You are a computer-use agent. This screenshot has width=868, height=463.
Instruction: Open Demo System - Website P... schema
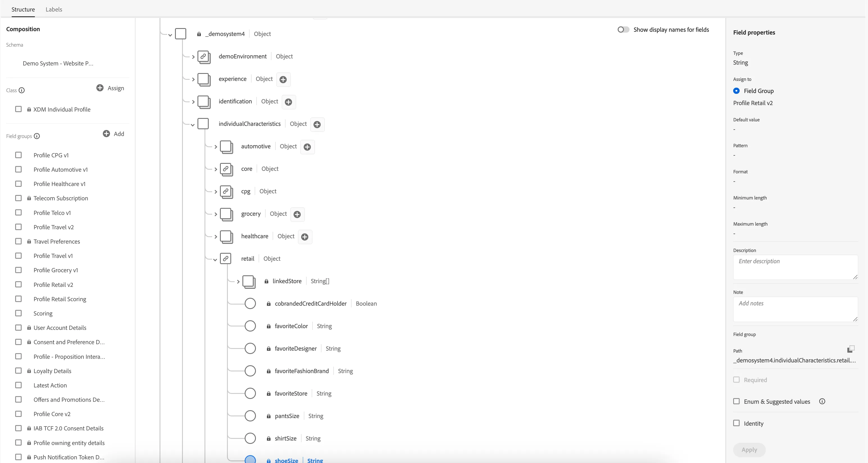coord(58,63)
